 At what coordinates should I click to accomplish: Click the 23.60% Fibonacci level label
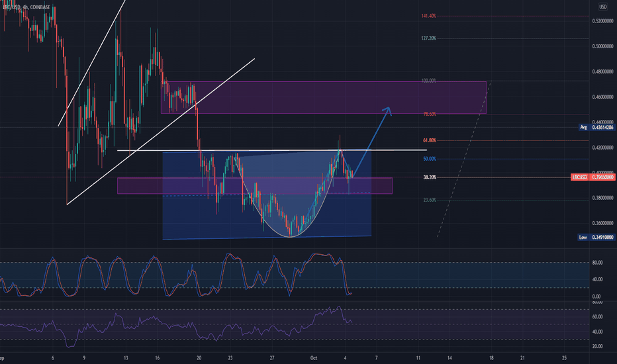point(429,200)
